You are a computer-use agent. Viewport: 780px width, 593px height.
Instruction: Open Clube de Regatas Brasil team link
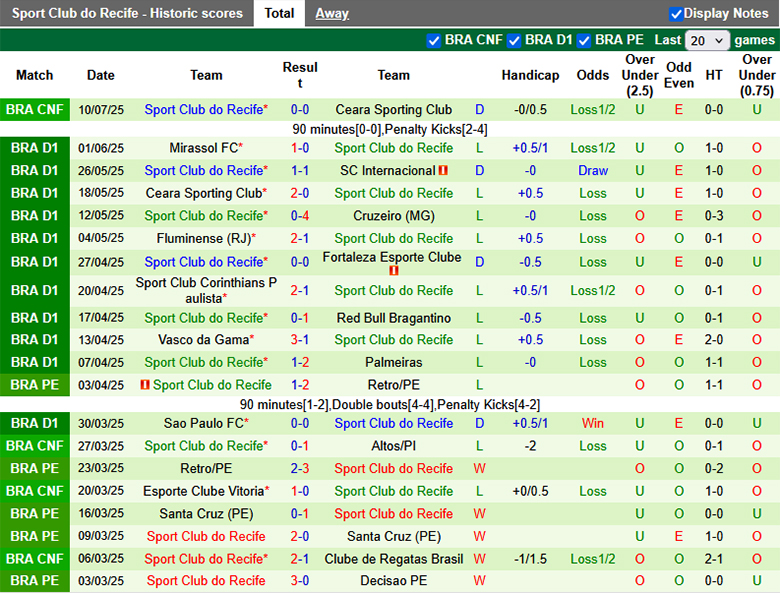click(393, 559)
